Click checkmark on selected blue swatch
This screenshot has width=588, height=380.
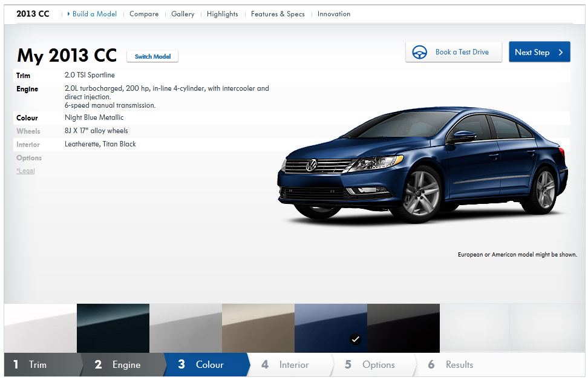click(x=355, y=339)
